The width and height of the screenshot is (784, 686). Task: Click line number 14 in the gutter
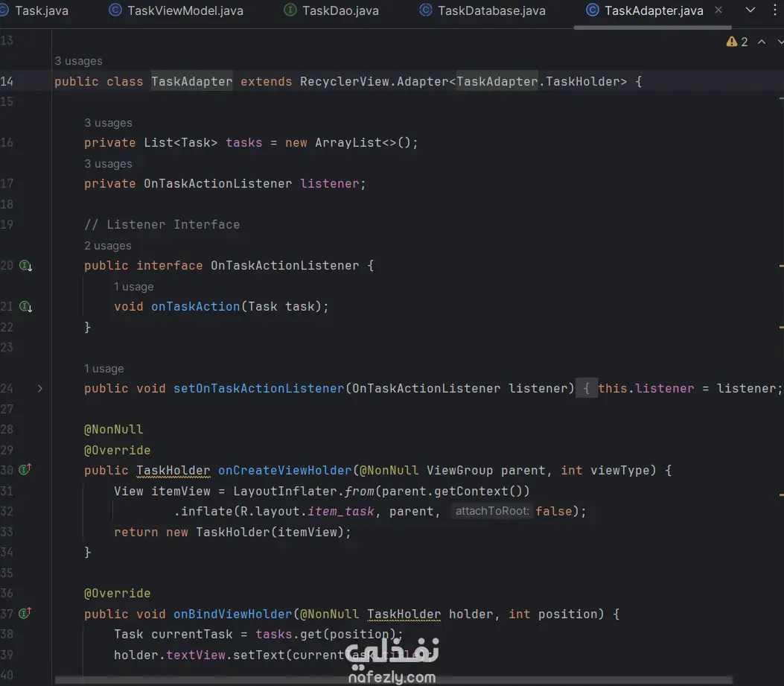pos(7,81)
